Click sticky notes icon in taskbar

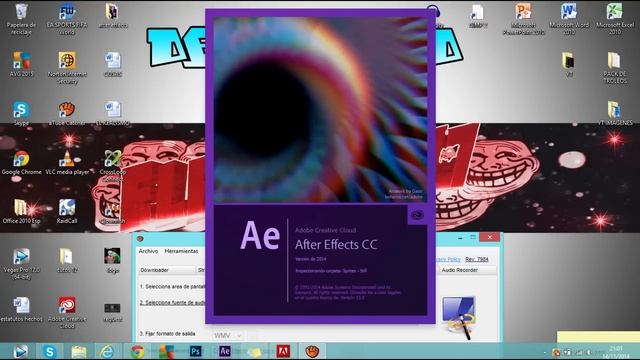[254, 351]
